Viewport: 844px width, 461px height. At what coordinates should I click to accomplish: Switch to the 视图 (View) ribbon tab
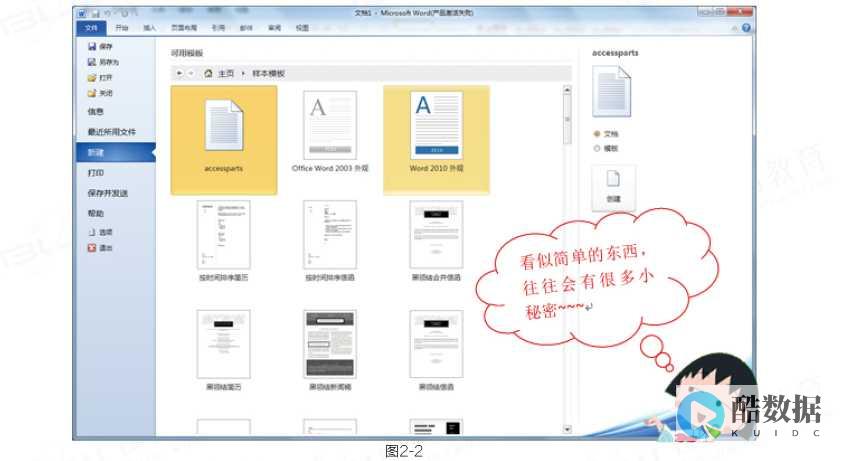pyautogui.click(x=302, y=27)
